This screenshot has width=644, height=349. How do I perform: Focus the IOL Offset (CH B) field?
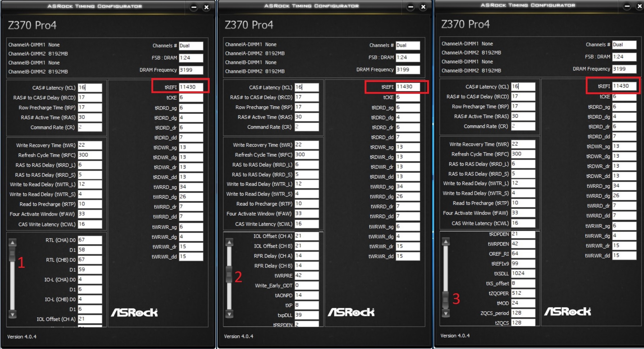307,246
